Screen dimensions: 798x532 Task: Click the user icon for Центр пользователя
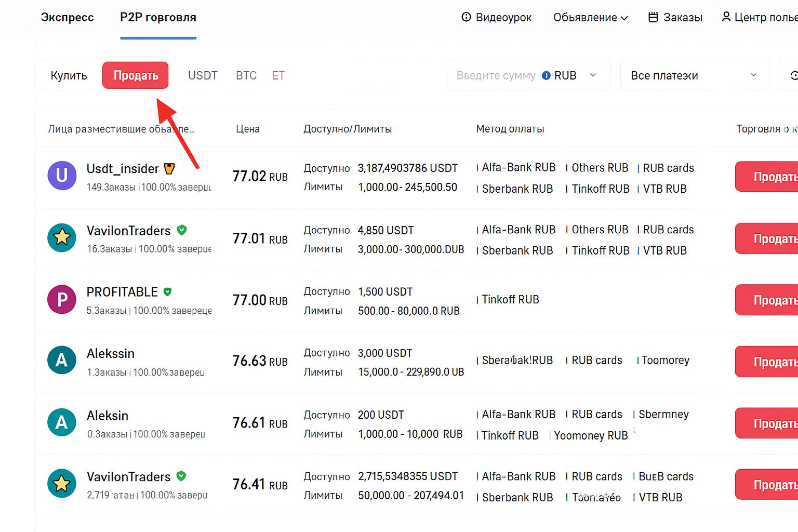click(726, 17)
